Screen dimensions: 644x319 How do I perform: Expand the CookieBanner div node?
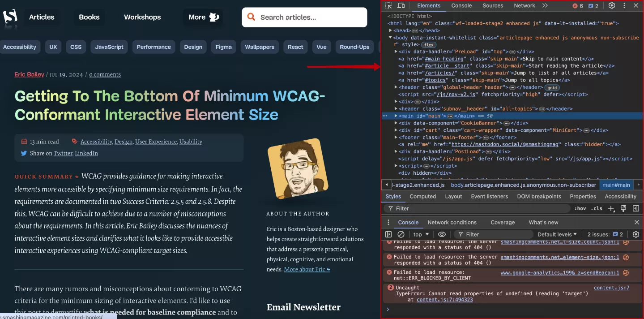[396, 123]
